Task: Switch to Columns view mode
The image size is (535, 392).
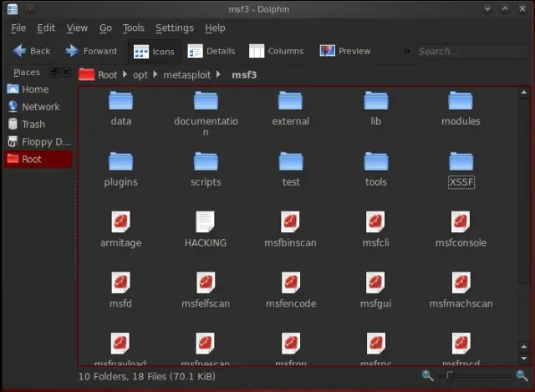Action: pyautogui.click(x=276, y=51)
